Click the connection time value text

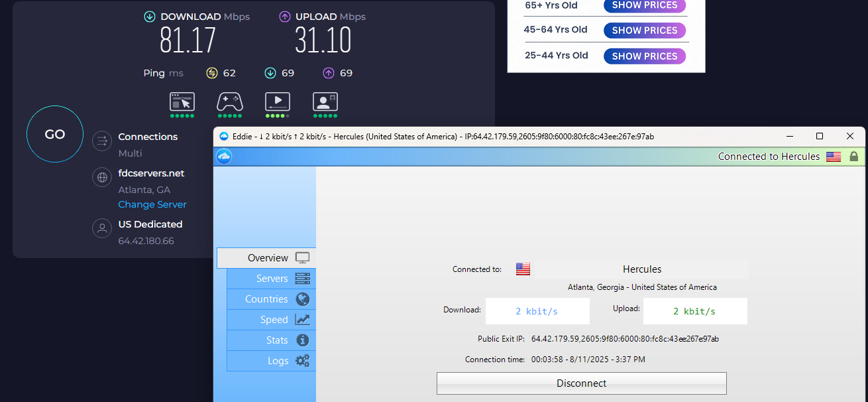click(x=588, y=360)
